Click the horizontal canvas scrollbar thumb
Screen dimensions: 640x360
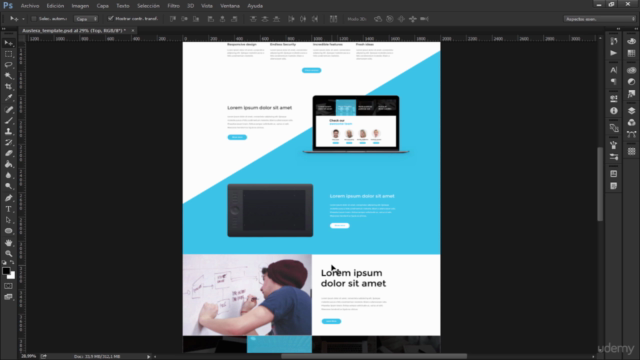374,356
